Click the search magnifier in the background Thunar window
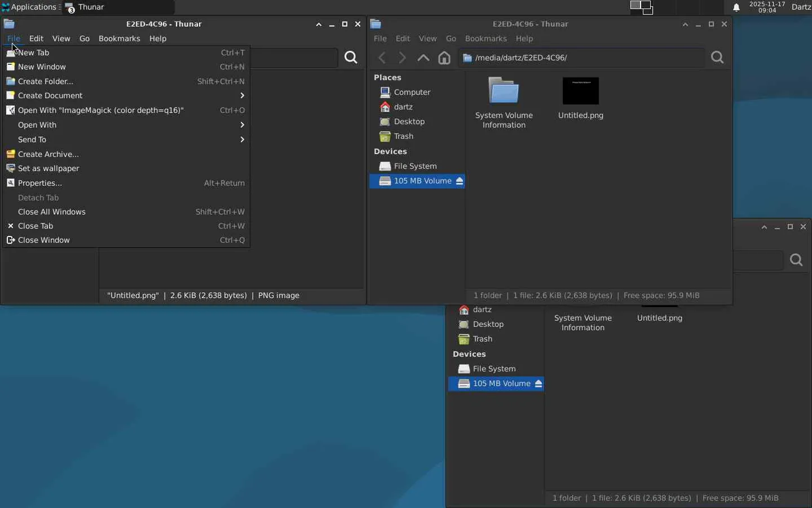 796,260
